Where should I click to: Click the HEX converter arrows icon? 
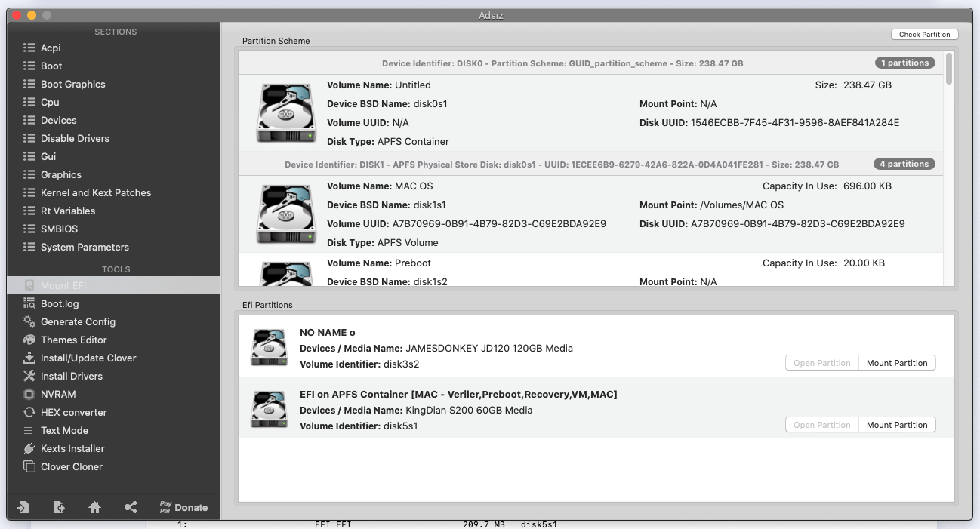pos(29,412)
